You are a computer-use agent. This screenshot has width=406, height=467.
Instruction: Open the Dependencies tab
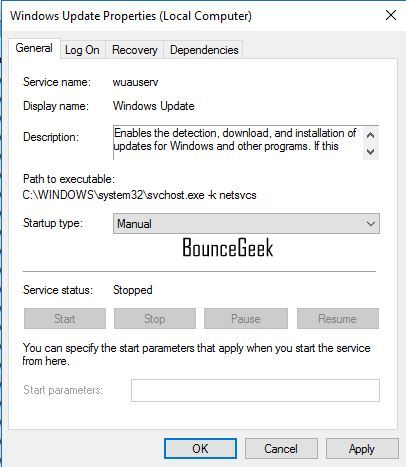pos(204,50)
